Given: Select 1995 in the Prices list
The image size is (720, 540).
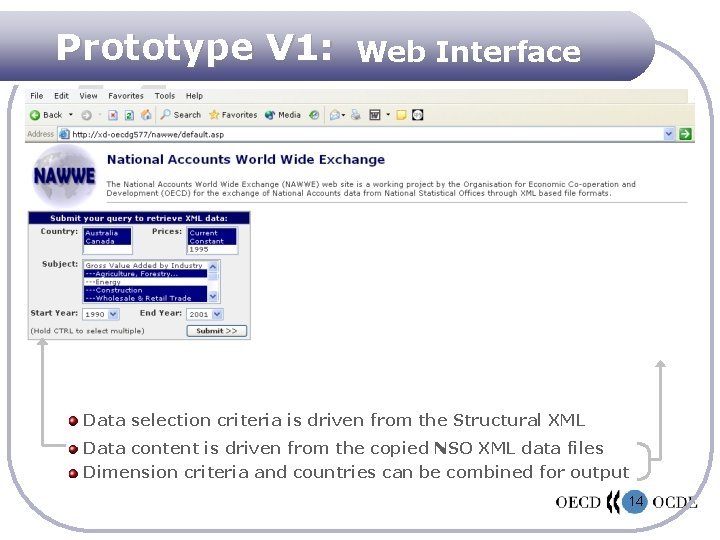Looking at the screenshot, I should [212, 249].
